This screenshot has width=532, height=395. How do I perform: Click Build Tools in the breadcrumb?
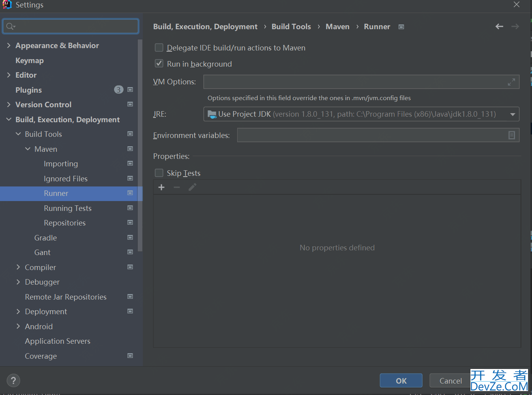coord(291,26)
